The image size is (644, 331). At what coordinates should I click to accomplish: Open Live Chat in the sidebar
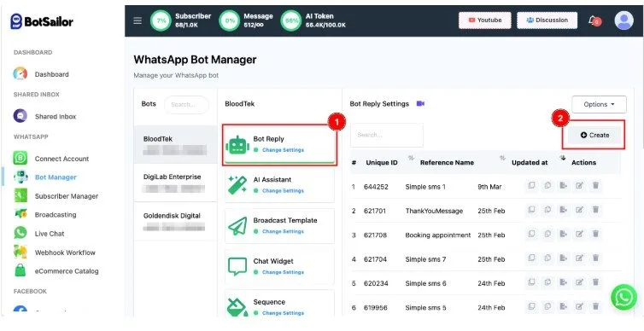click(x=38, y=234)
